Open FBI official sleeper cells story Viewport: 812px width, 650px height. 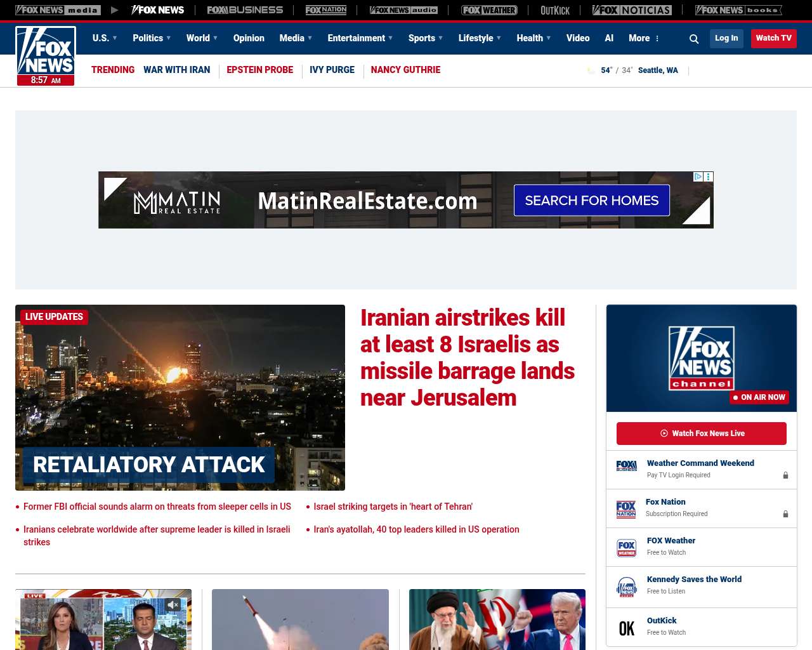(x=157, y=507)
